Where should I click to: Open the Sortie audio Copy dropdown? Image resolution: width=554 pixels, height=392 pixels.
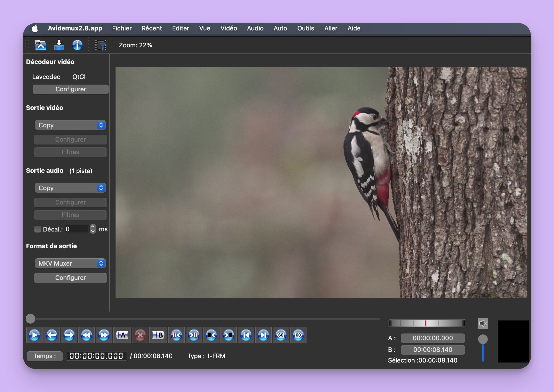coord(70,188)
